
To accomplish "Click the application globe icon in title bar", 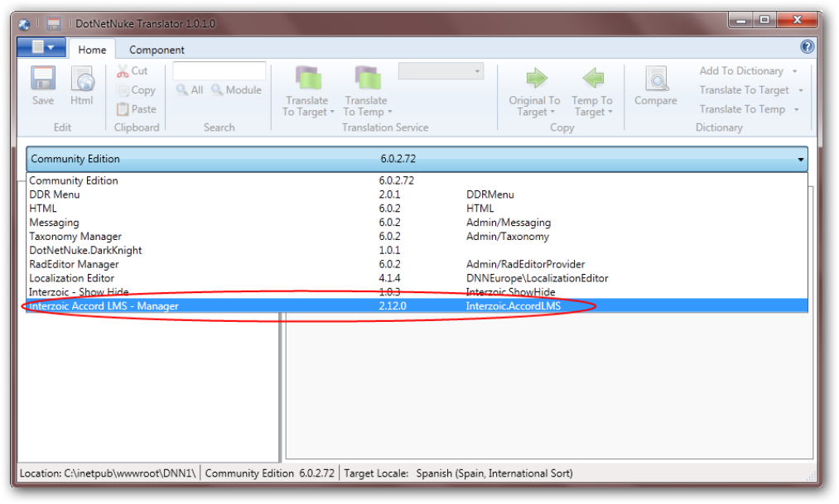I will point(24,24).
